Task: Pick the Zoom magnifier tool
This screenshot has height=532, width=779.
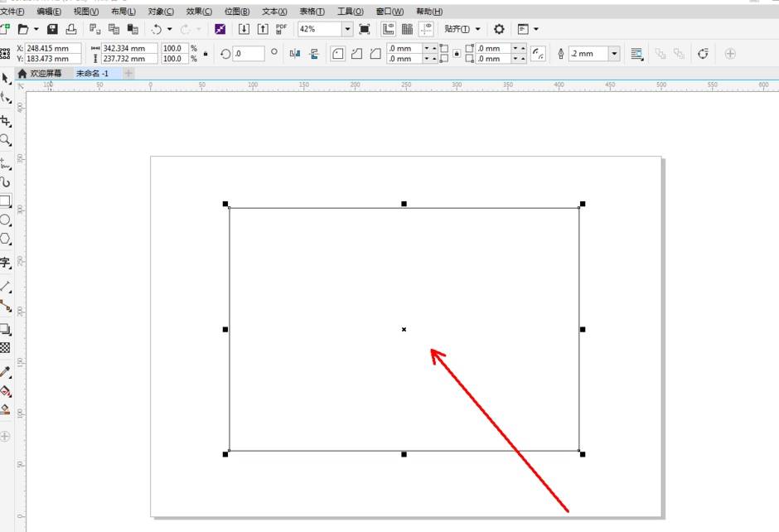Action: [5, 140]
